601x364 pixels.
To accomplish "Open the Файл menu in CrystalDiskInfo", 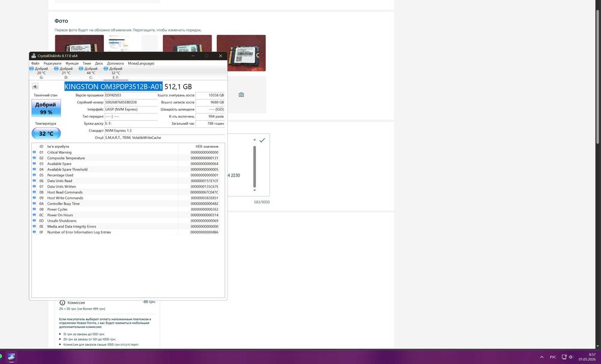I will click(x=35, y=63).
